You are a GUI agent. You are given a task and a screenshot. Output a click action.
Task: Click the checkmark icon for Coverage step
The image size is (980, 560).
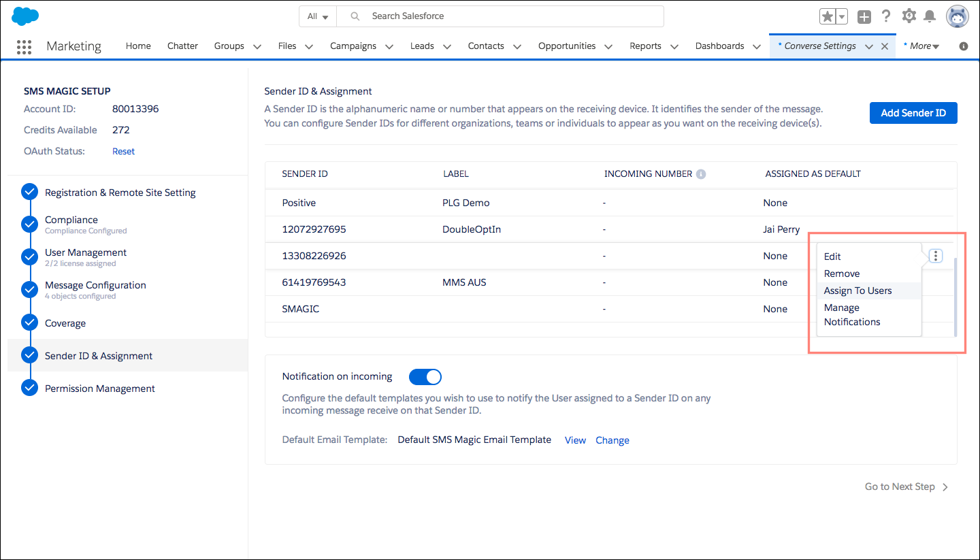(29, 323)
